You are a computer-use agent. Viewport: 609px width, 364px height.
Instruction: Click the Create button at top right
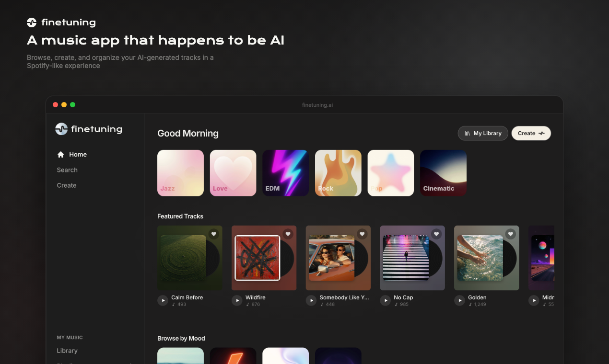pos(531,133)
